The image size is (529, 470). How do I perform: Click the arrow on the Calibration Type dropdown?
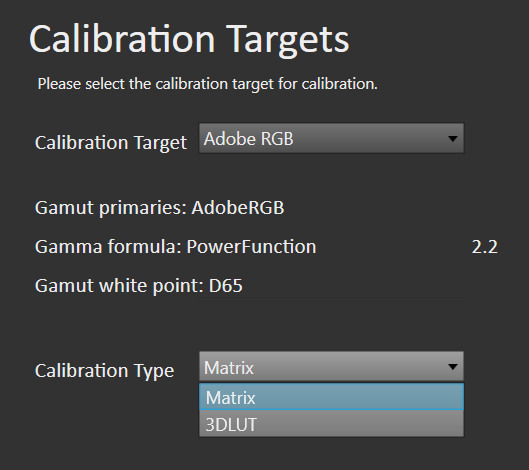click(x=452, y=367)
